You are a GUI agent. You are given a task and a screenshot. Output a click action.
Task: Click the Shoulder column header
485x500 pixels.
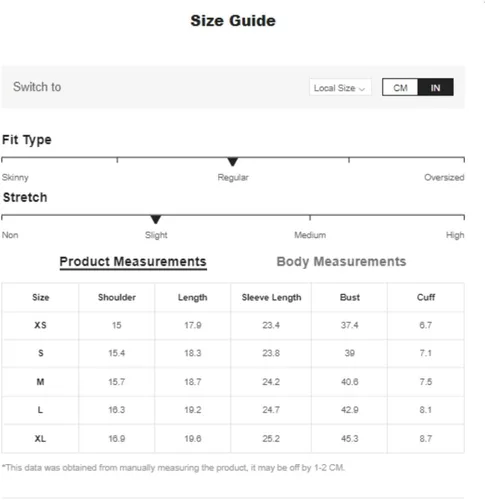pos(117,297)
